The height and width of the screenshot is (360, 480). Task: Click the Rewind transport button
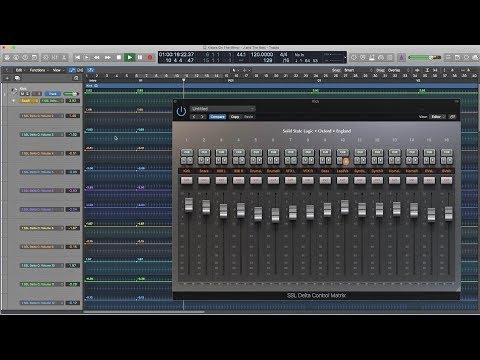coord(97,57)
